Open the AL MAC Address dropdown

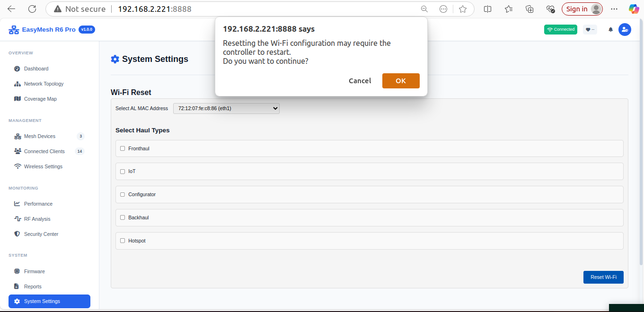pos(226,108)
